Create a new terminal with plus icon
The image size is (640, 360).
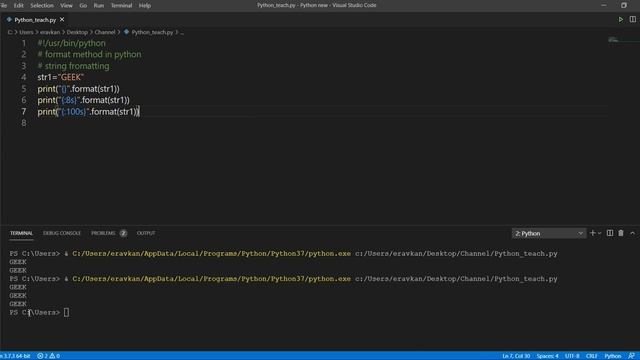pyautogui.click(x=593, y=233)
